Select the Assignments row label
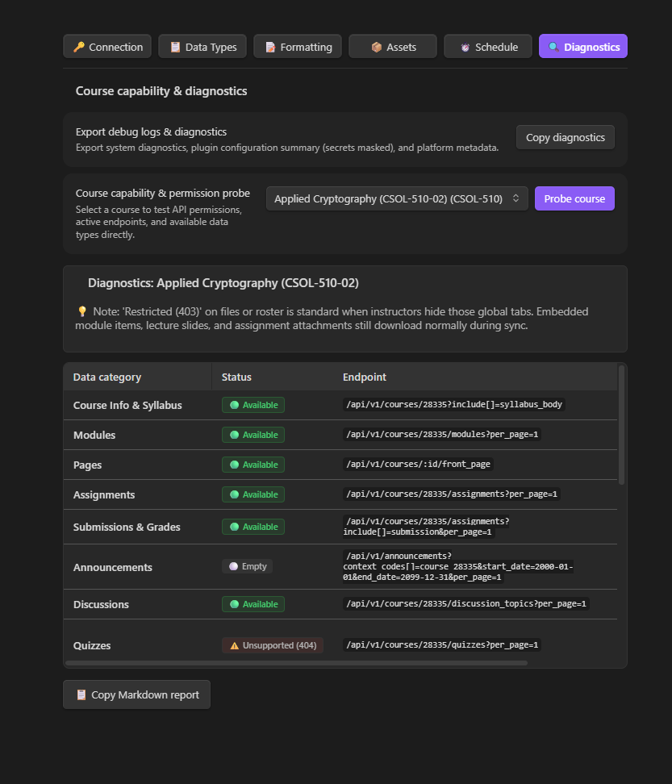672x784 pixels. 104,495
